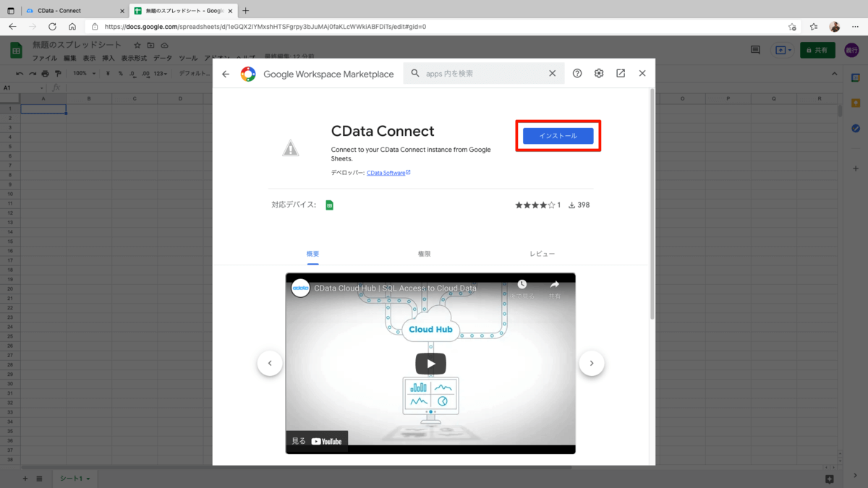868x488 pixels.
Task: Switch to the 概要 tab
Action: pyautogui.click(x=312, y=254)
